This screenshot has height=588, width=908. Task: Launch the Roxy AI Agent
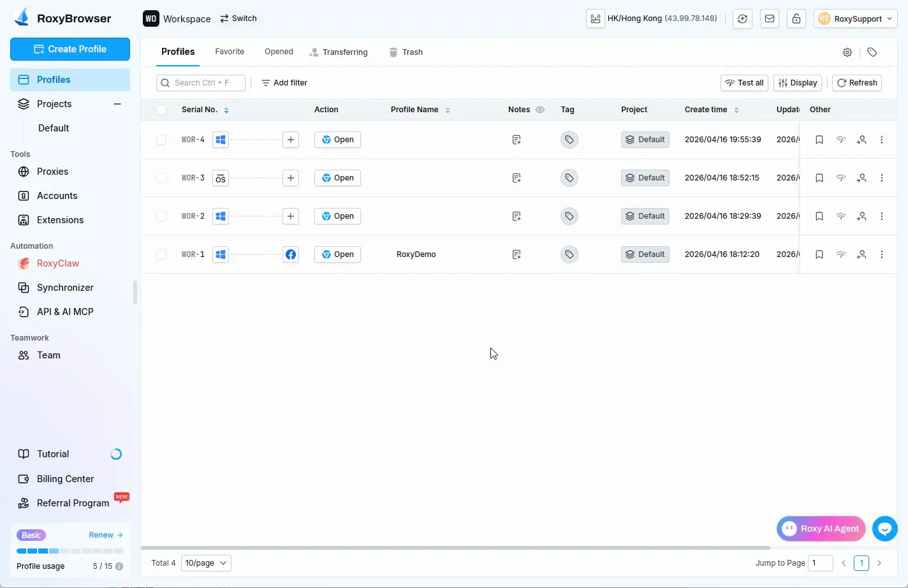click(x=821, y=529)
